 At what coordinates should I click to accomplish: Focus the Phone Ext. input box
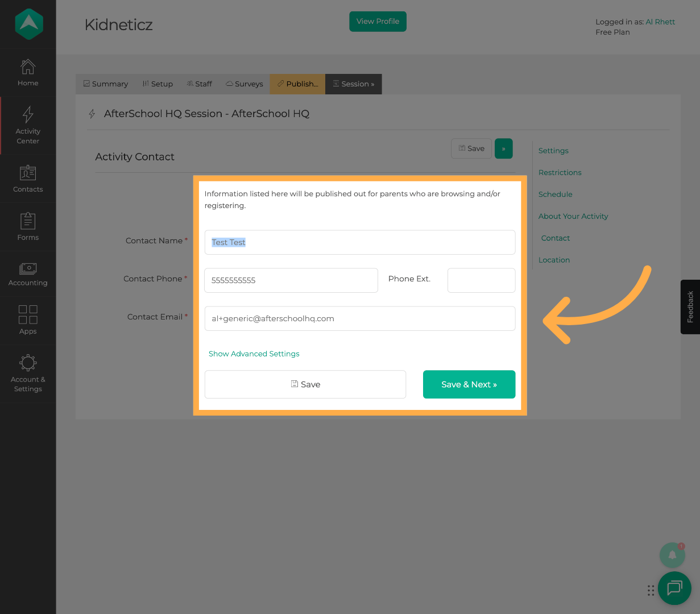tap(481, 280)
